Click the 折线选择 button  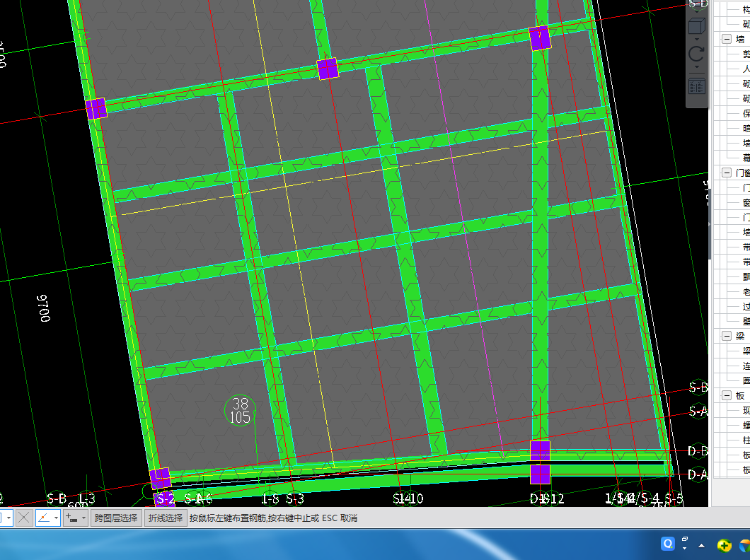[166, 518]
